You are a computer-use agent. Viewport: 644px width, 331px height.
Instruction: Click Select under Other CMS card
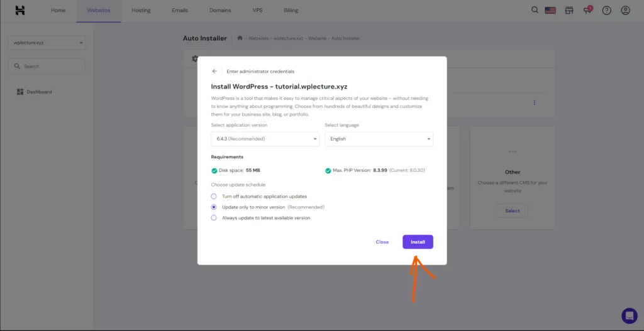click(x=512, y=211)
